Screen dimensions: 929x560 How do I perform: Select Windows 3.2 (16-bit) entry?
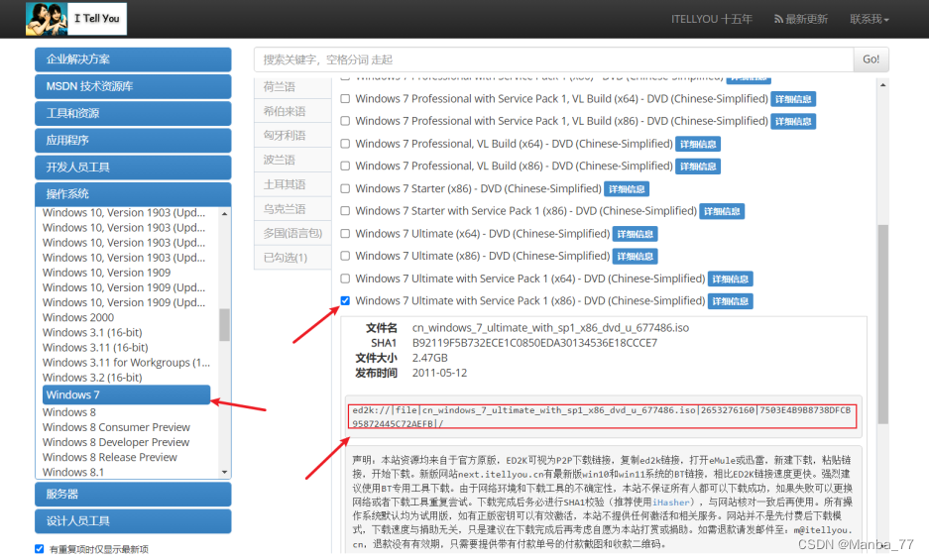coord(92,378)
